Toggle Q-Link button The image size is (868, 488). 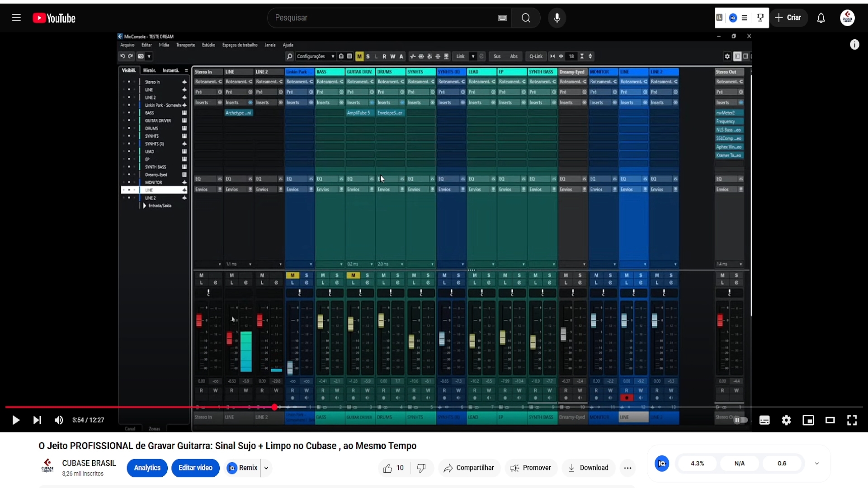click(536, 56)
